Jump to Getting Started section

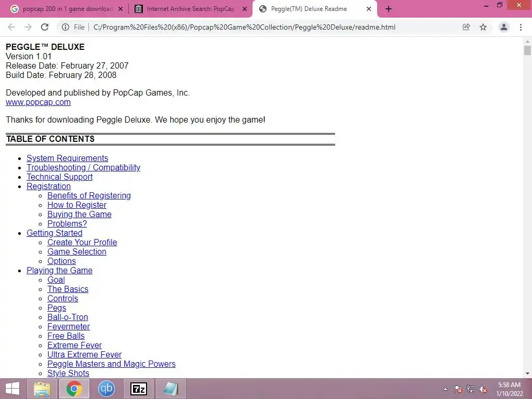click(x=55, y=233)
